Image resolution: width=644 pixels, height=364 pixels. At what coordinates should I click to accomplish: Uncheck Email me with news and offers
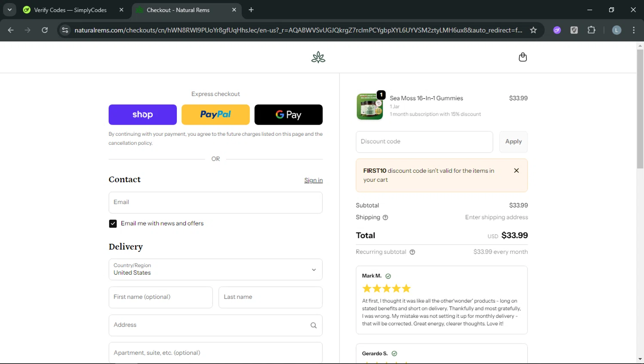(x=113, y=224)
